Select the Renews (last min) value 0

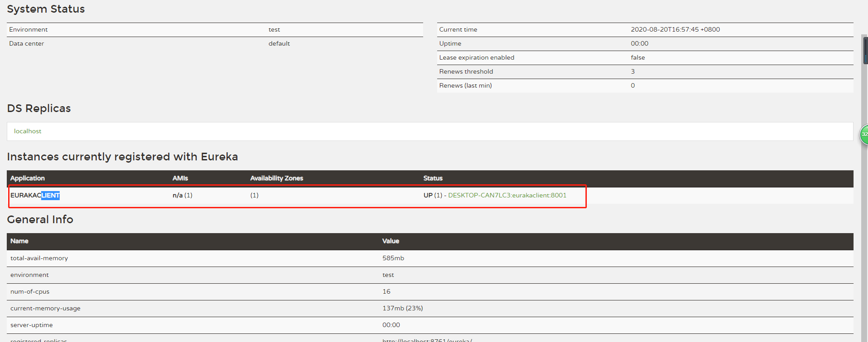[633, 85]
